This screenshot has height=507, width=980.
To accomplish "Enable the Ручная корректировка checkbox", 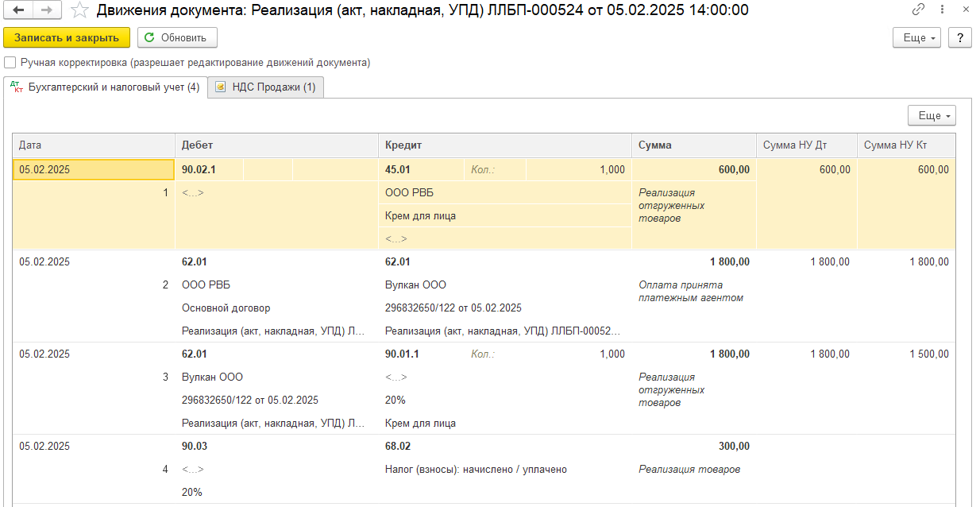I will [10, 62].
